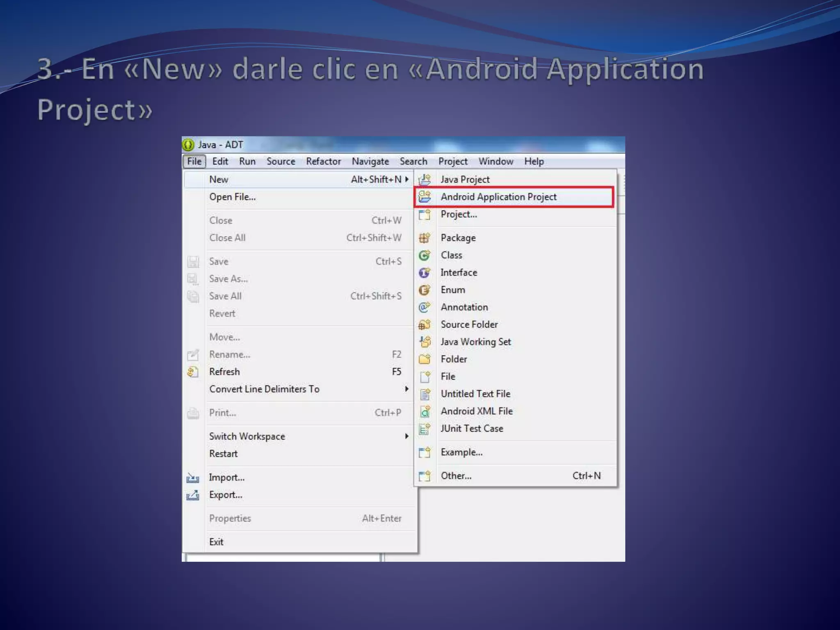Click the Refresh icon in File menu
This screenshot has height=630, width=840.
[x=193, y=372]
